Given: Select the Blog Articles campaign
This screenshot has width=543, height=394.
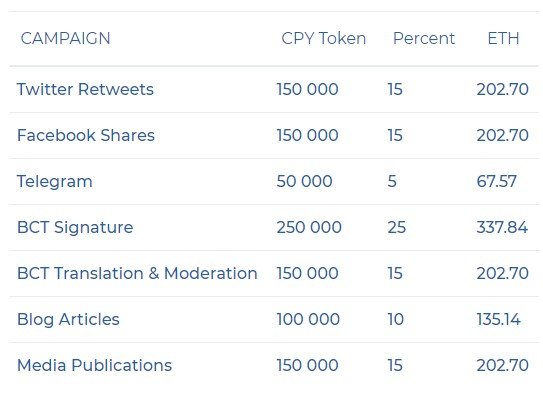Looking at the screenshot, I should point(68,319).
